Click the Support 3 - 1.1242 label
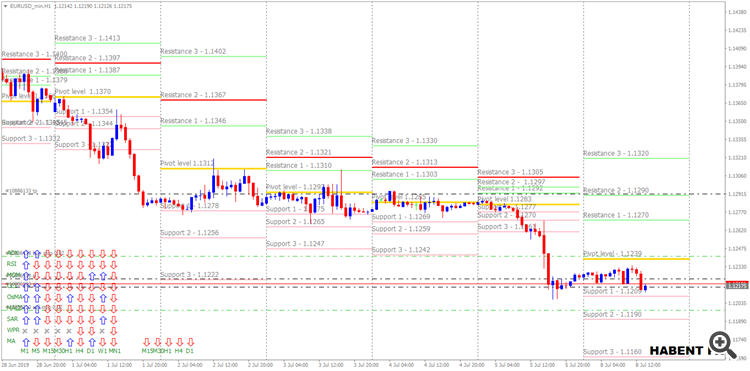 [401, 250]
